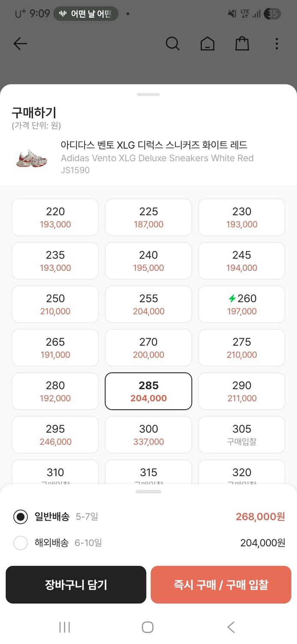Tap the lightning icon on size 260

pos(232,298)
